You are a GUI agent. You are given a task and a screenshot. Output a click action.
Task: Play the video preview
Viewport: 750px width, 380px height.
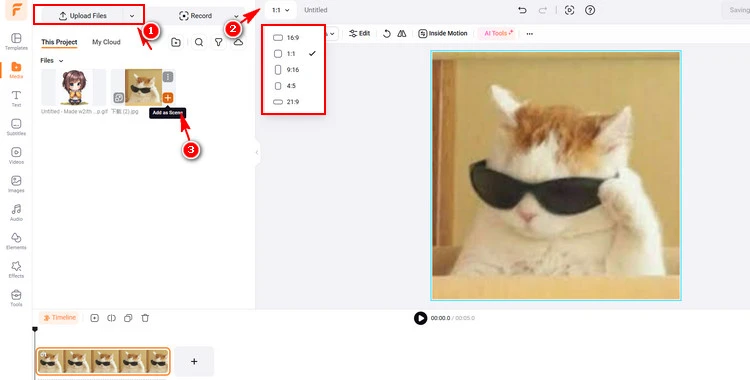[x=420, y=318]
